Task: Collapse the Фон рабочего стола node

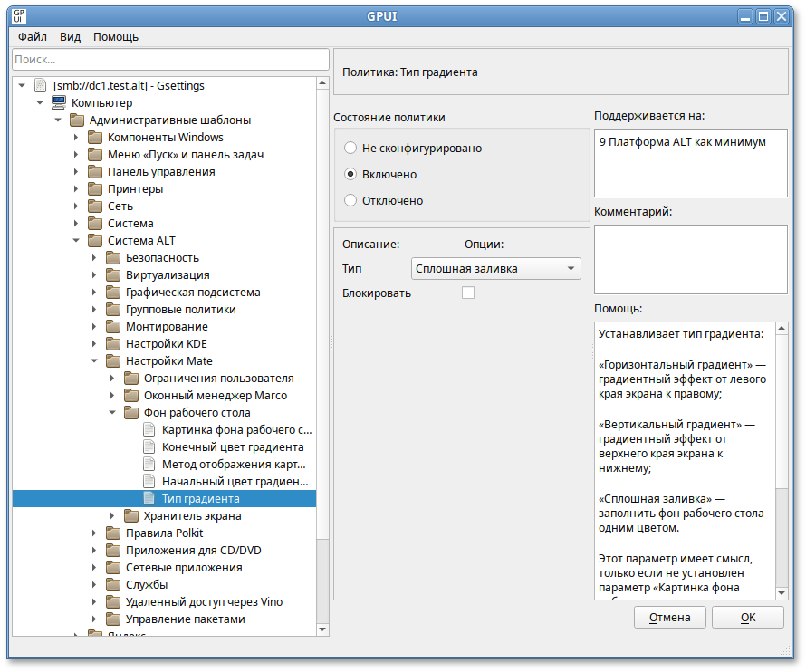Action: 112,413
